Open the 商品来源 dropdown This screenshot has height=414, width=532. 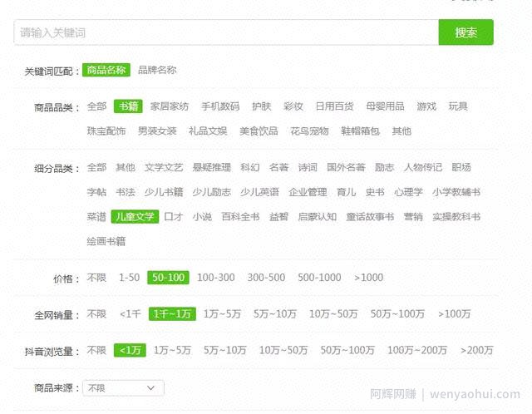click(124, 388)
